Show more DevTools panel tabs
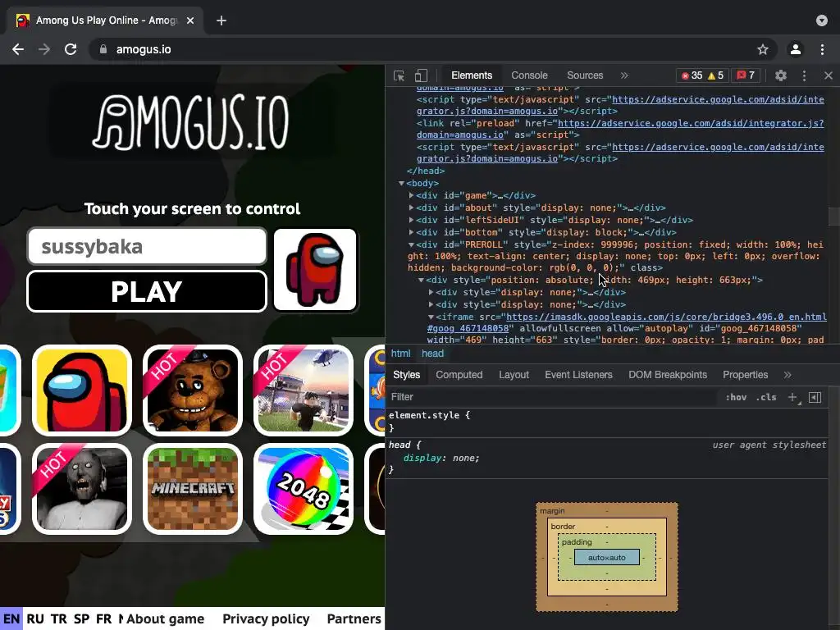This screenshot has width=840, height=630. coord(624,75)
